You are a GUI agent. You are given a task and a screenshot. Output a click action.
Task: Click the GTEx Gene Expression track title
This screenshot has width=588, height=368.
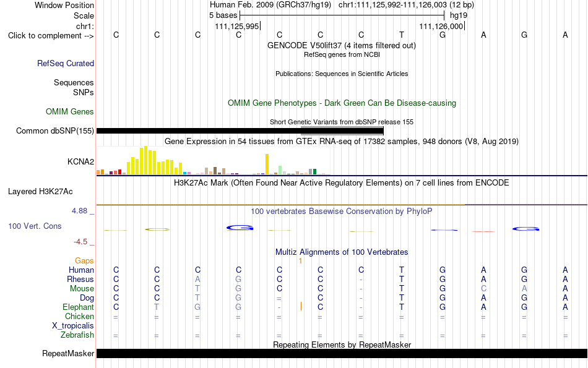pyautogui.click(x=342, y=141)
